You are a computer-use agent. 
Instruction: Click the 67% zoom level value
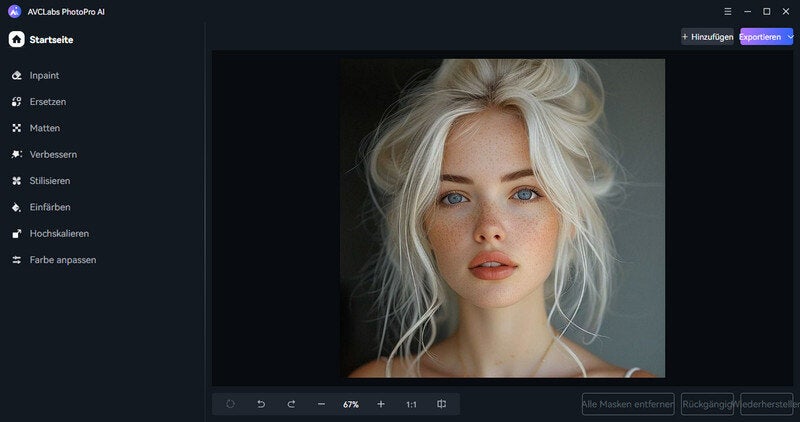351,404
